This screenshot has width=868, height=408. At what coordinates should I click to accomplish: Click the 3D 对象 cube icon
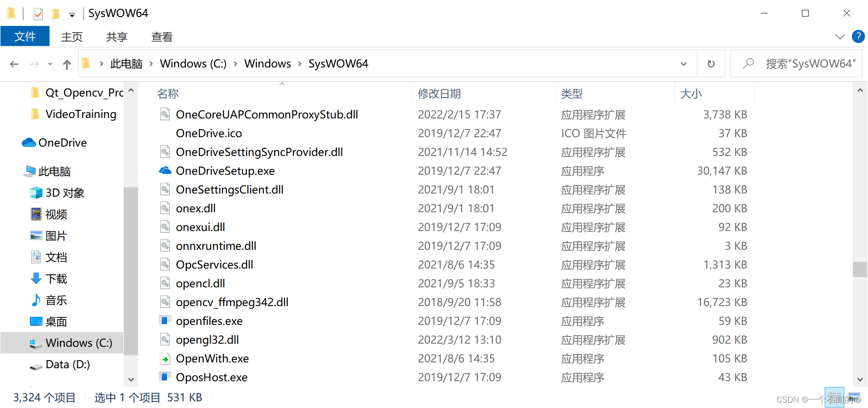click(36, 193)
